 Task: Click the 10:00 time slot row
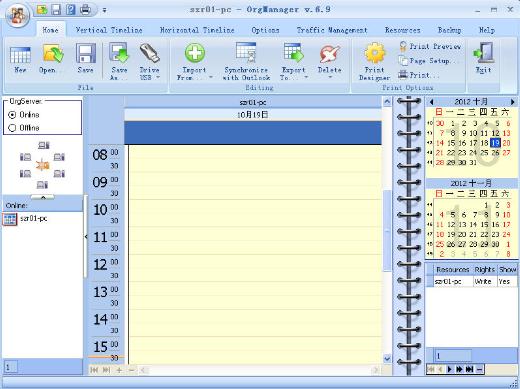tap(255, 206)
